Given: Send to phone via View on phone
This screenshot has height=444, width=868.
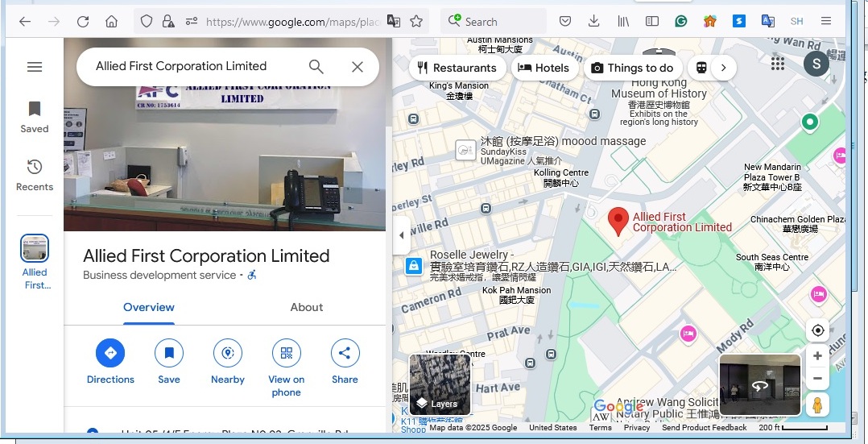Looking at the screenshot, I should (x=286, y=368).
